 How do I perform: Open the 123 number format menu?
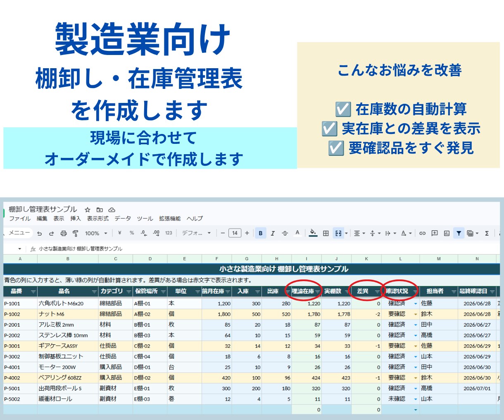pyautogui.click(x=169, y=233)
